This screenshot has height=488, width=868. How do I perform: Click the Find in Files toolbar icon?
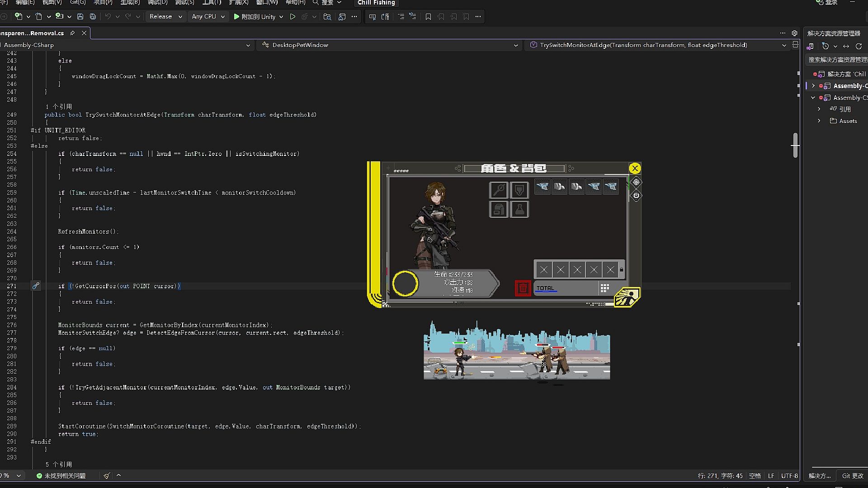pyautogui.click(x=327, y=17)
